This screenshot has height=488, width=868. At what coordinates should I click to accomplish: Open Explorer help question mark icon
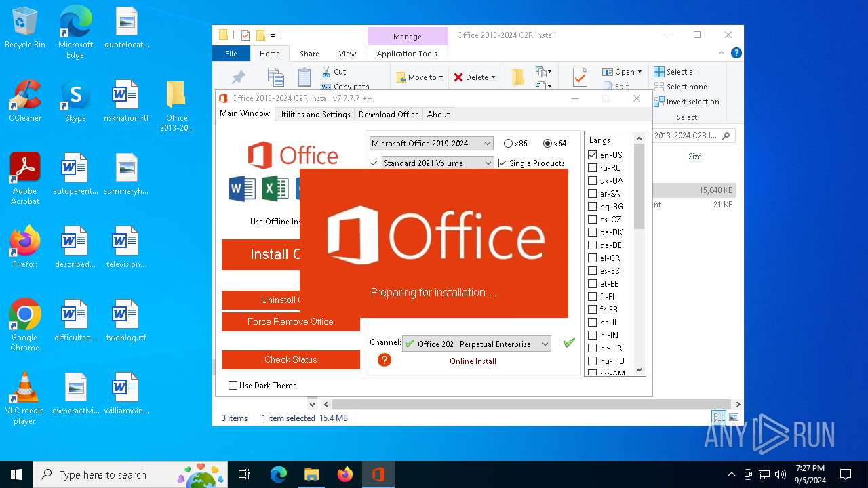[x=736, y=53]
